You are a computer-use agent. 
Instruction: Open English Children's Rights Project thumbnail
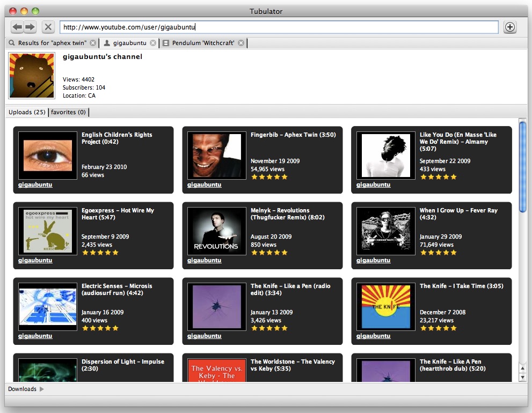click(x=48, y=156)
